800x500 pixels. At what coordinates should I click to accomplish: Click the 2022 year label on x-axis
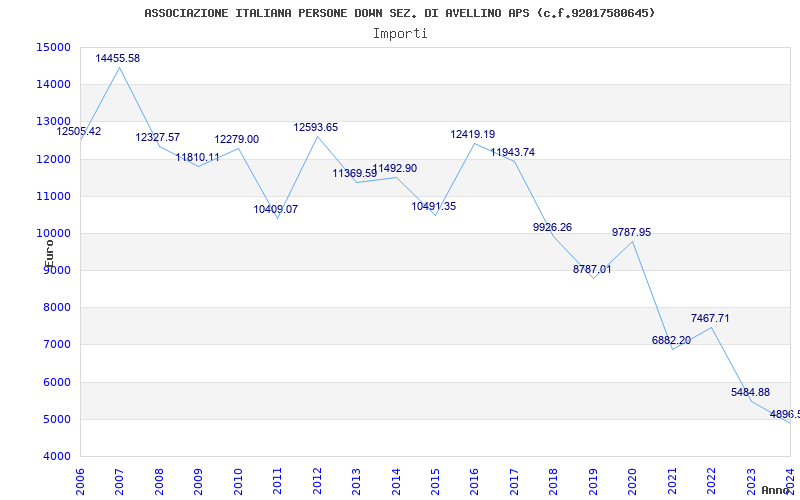point(711,482)
